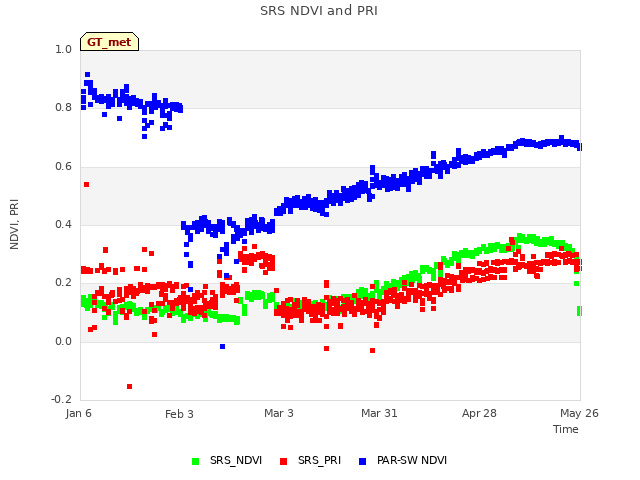Viewport: 640px width, 480px height.
Task: Click the Apr 28 axis date
Action: coord(479,413)
